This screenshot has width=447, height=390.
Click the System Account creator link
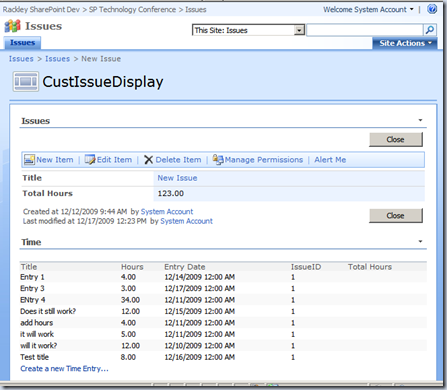point(167,212)
